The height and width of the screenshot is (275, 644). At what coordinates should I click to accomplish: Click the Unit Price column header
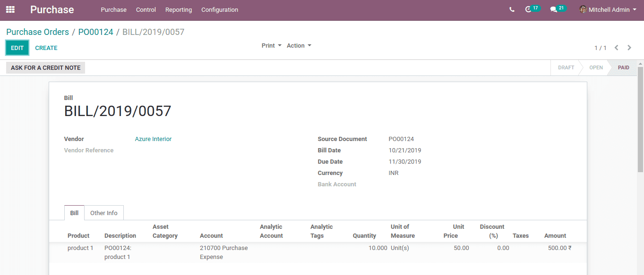tap(454, 231)
